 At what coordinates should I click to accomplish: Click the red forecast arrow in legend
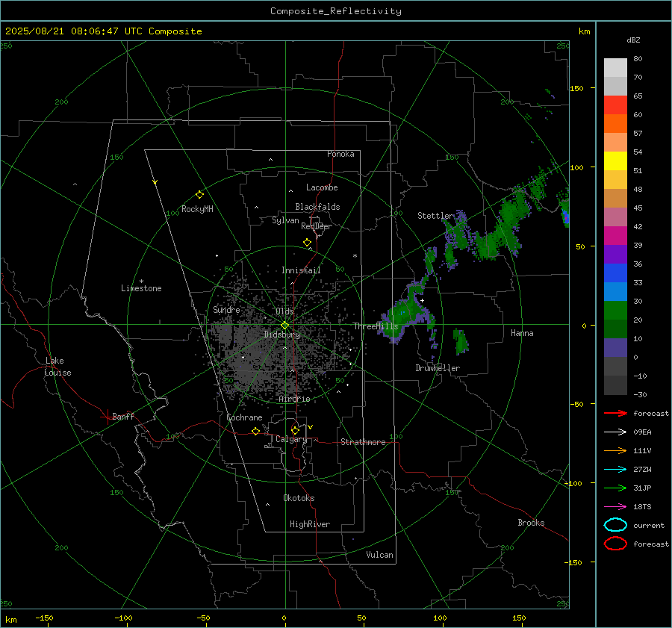click(615, 413)
